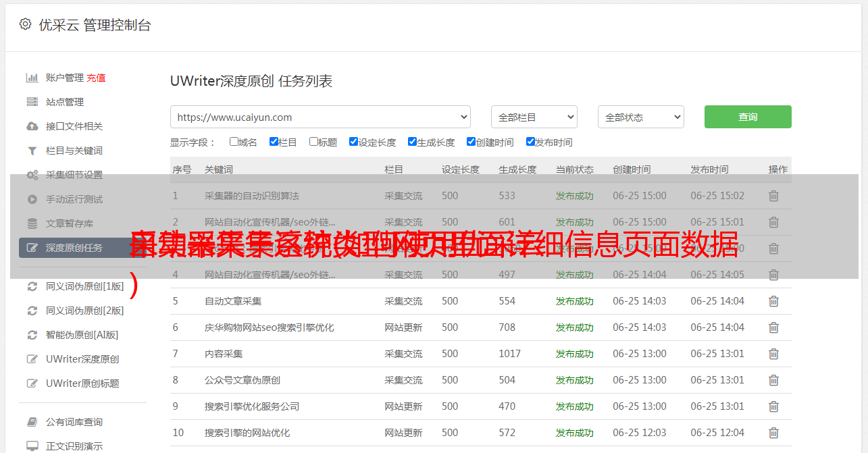The height and width of the screenshot is (453, 868).
Task: Delete task row 1 采集器的自动识别算法
Action: pyautogui.click(x=774, y=196)
